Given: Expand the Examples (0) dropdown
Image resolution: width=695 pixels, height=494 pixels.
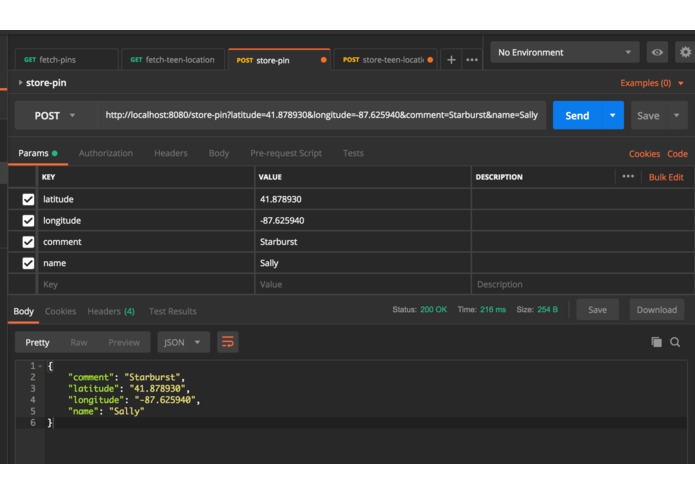Looking at the screenshot, I should (x=652, y=83).
